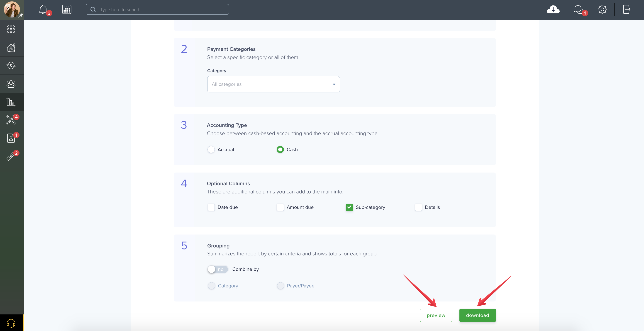
Task: Open applications person icon in sidebar
Action: 11,138
